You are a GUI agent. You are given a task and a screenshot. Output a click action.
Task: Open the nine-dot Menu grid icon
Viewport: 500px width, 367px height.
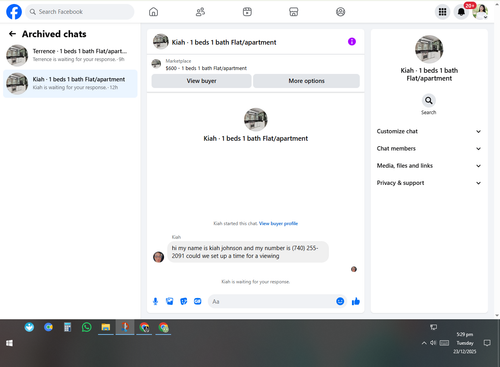[442, 12]
